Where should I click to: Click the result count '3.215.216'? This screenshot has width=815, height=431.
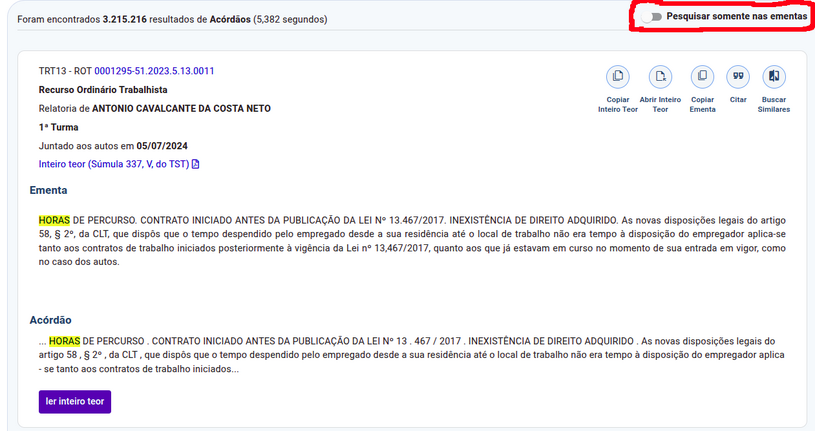click(x=125, y=20)
